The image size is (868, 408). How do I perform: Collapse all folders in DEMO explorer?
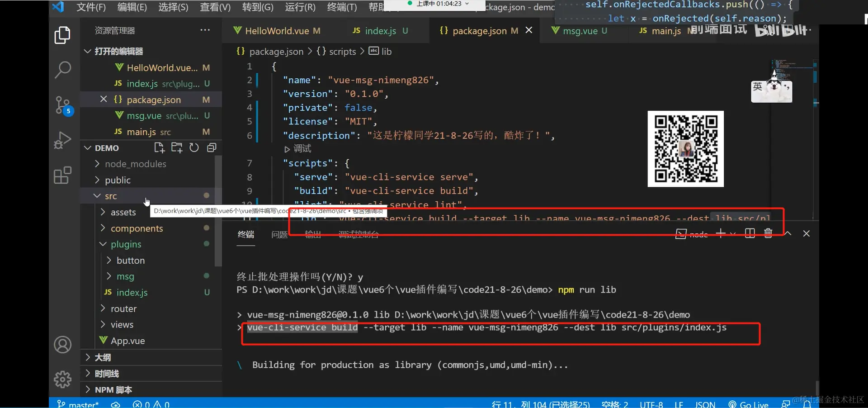coord(211,147)
